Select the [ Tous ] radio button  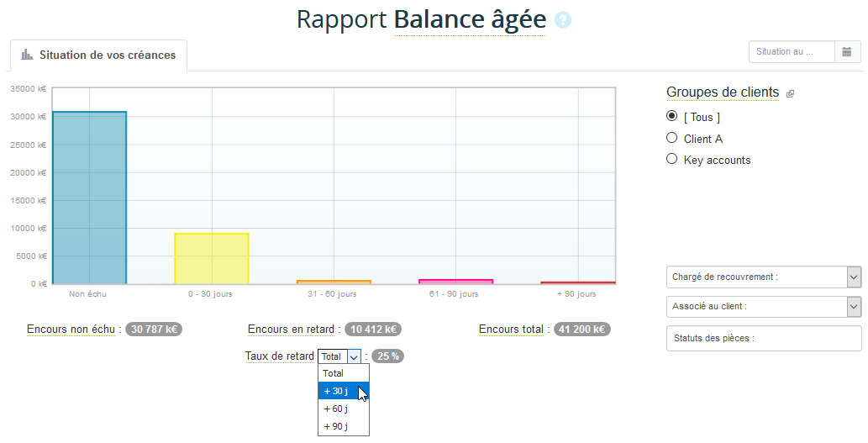(x=671, y=117)
